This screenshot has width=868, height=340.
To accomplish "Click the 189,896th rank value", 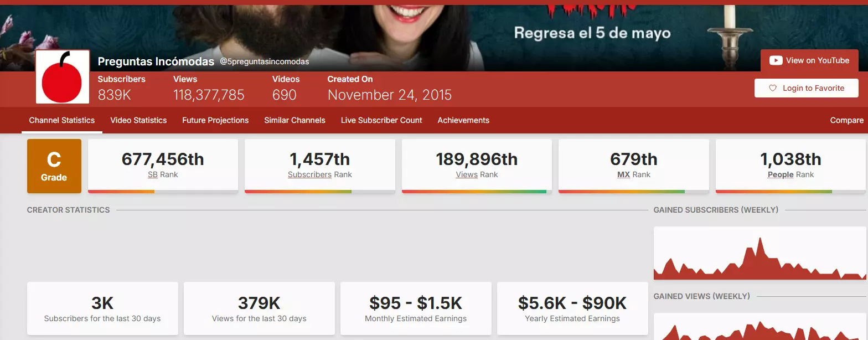I will coord(477,159).
